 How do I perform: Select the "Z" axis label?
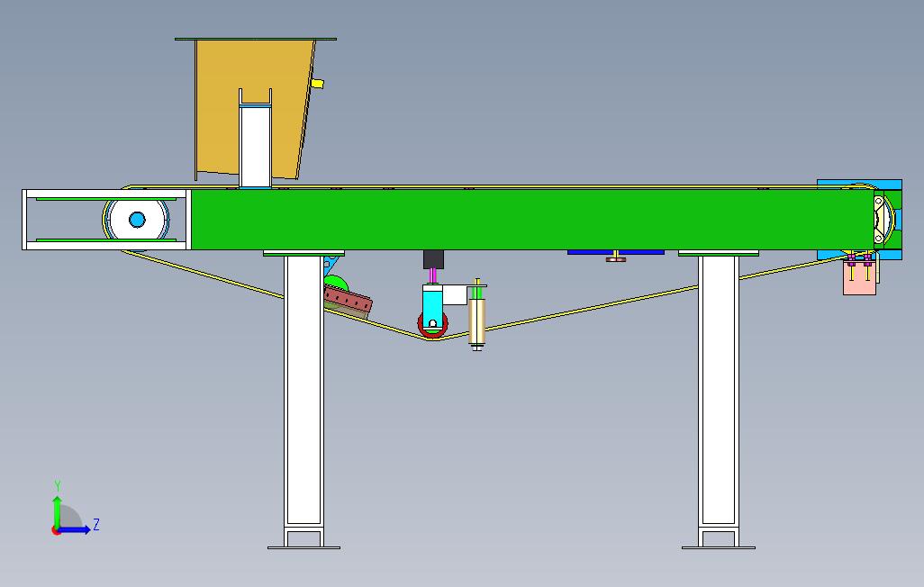pyautogui.click(x=96, y=524)
